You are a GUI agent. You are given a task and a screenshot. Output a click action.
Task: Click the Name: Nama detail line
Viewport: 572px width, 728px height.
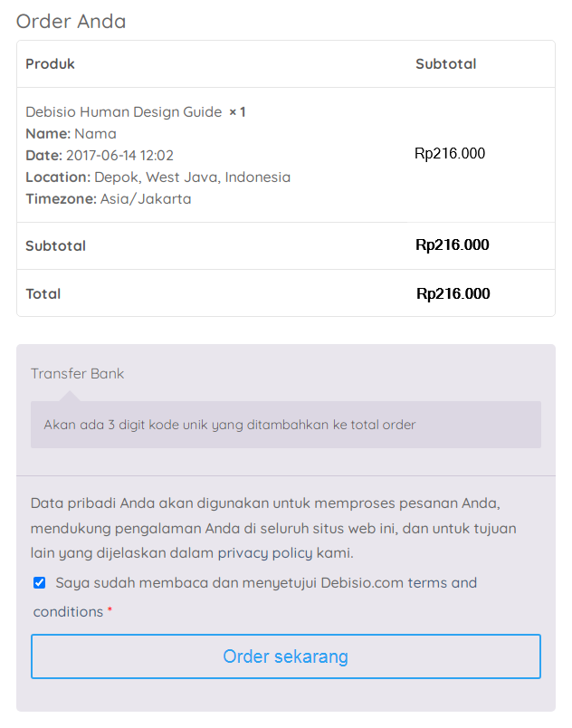point(71,134)
